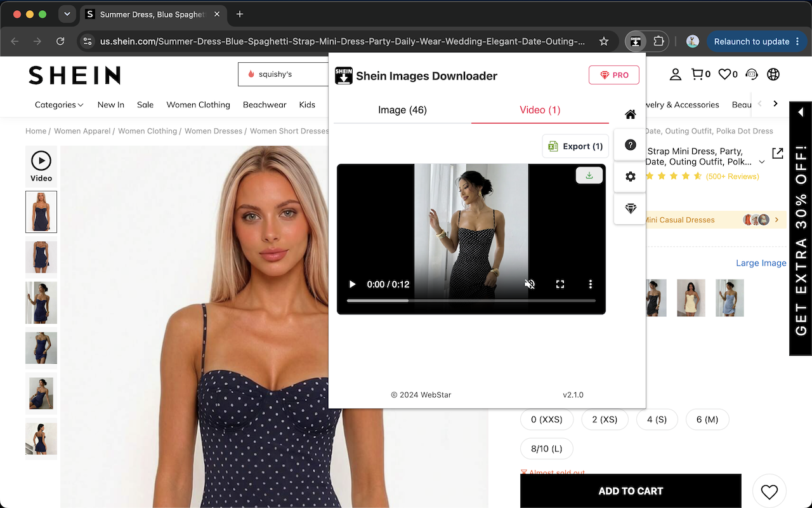The height and width of the screenshot is (508, 812).
Task: Click the Shein Images Downloader extension toolbar icon
Action: coord(635,41)
